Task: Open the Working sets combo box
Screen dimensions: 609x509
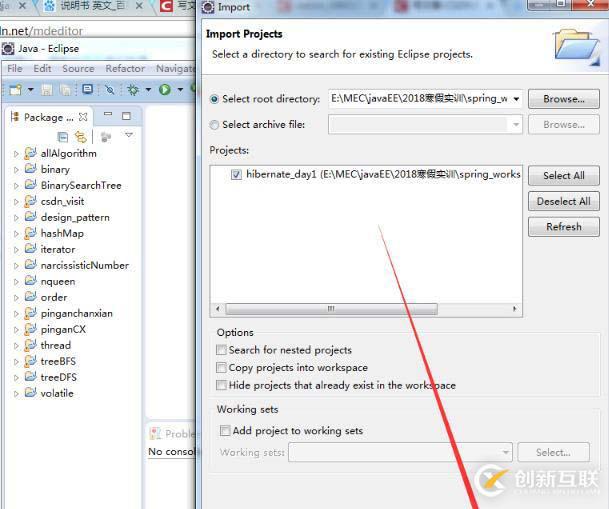Action: (400, 452)
